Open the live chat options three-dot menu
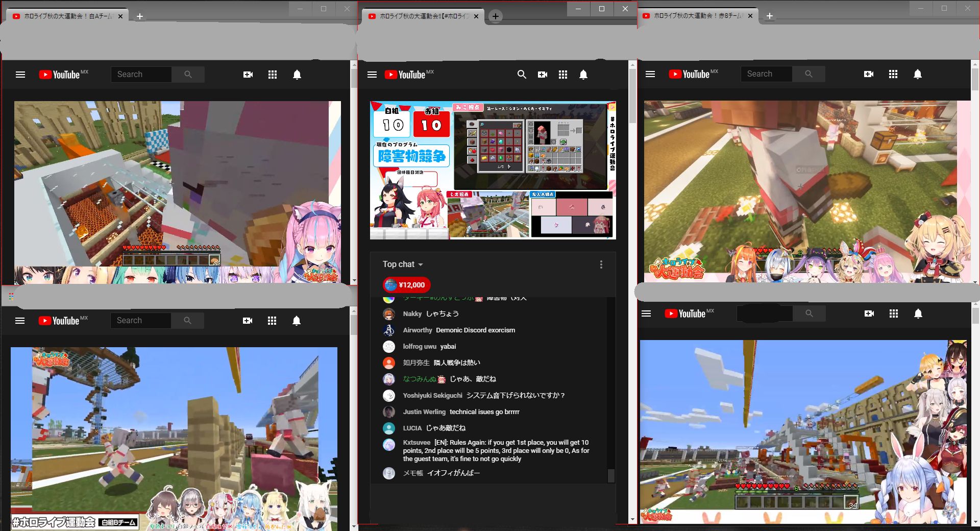Image resolution: width=980 pixels, height=531 pixels. coord(601,264)
